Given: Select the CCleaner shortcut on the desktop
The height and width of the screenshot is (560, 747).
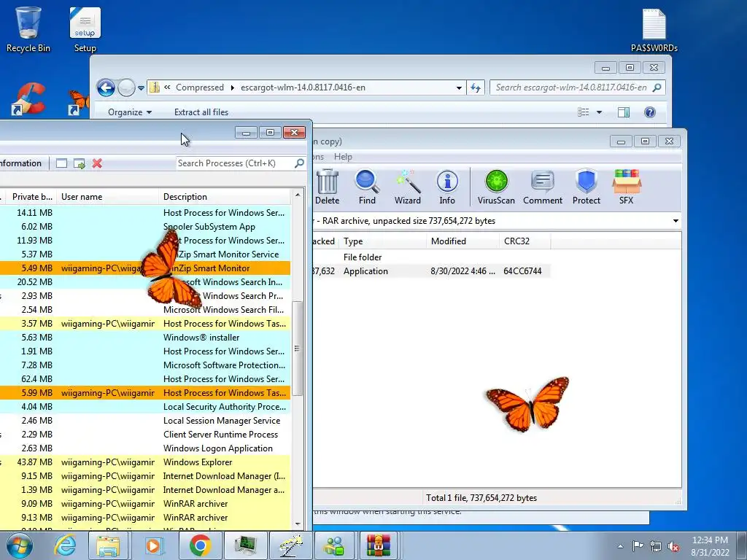Looking at the screenshot, I should 28,99.
